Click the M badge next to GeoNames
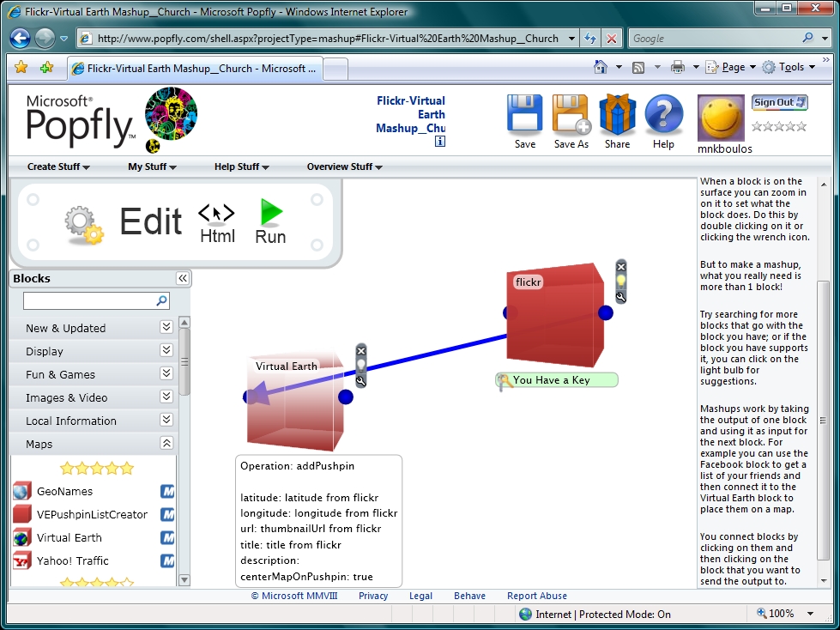This screenshot has width=840, height=630. [167, 491]
